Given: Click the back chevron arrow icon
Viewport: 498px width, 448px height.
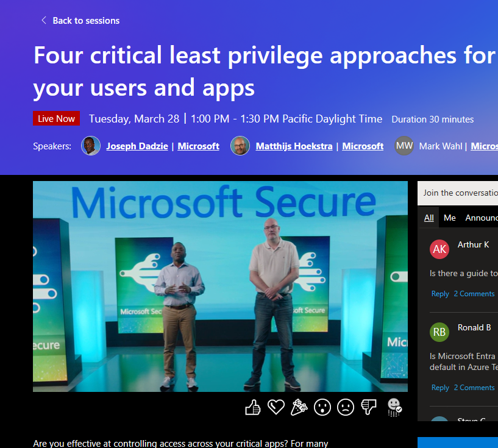Looking at the screenshot, I should click(44, 20).
